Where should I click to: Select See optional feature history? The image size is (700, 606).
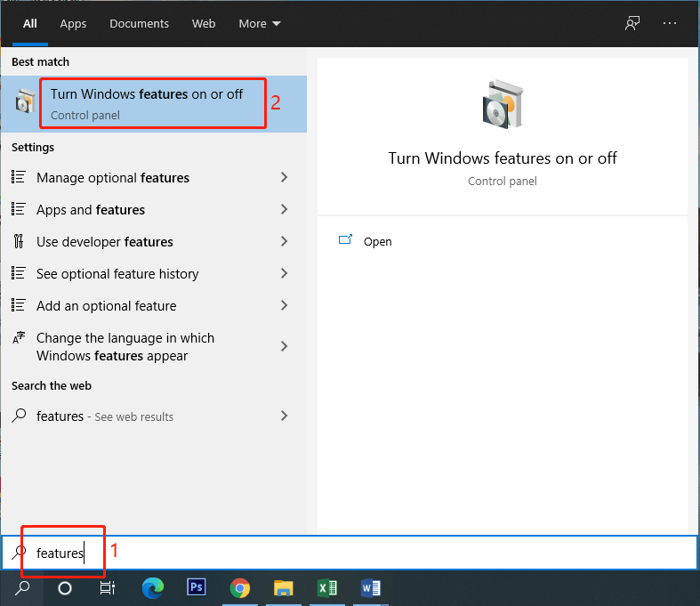click(x=154, y=274)
